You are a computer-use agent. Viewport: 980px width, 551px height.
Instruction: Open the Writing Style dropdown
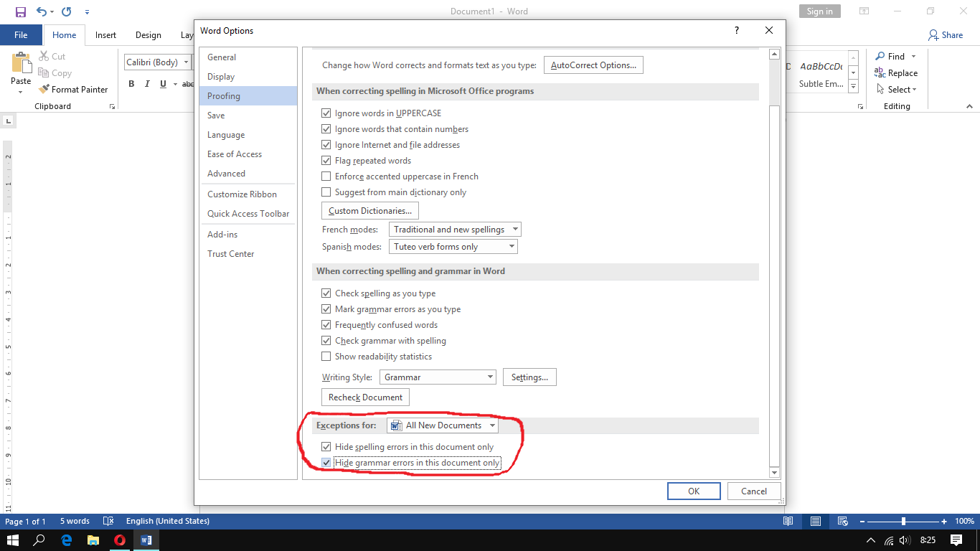click(438, 377)
